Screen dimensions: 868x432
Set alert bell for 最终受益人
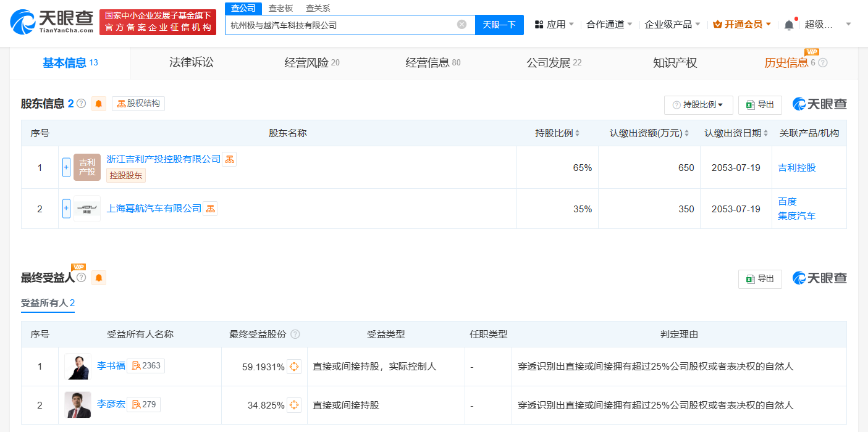click(x=99, y=278)
